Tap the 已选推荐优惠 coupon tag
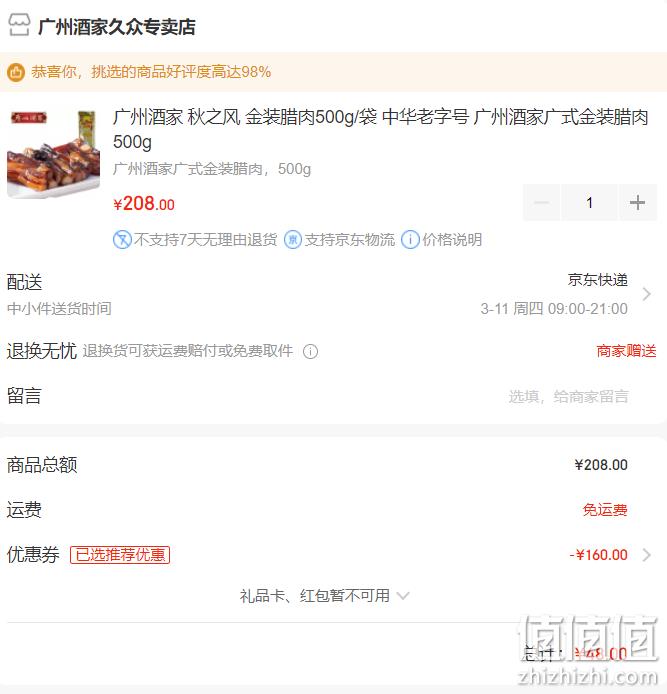Screen dimensions: 667x694 click(120, 555)
